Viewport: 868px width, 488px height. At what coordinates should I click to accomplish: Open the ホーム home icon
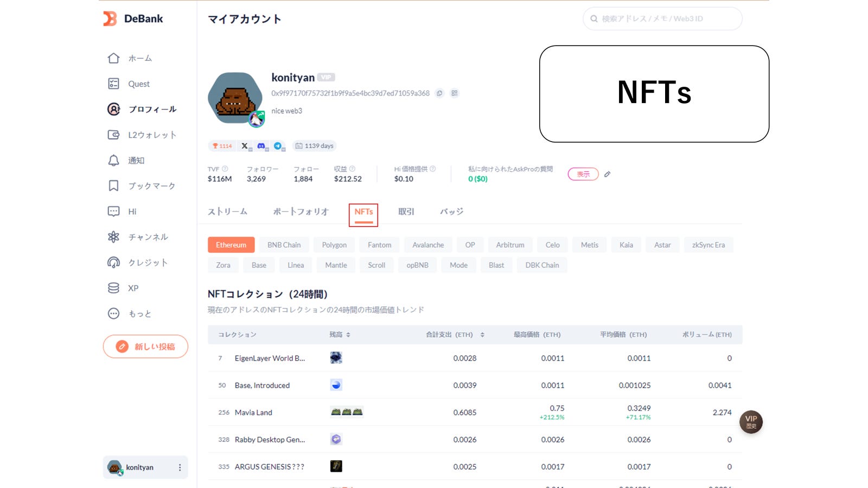pos(113,58)
